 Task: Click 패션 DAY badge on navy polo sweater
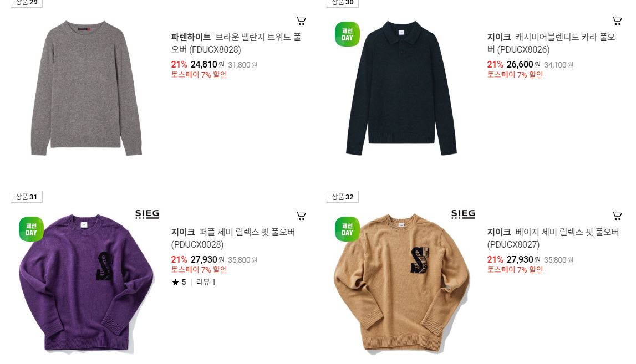click(x=347, y=34)
